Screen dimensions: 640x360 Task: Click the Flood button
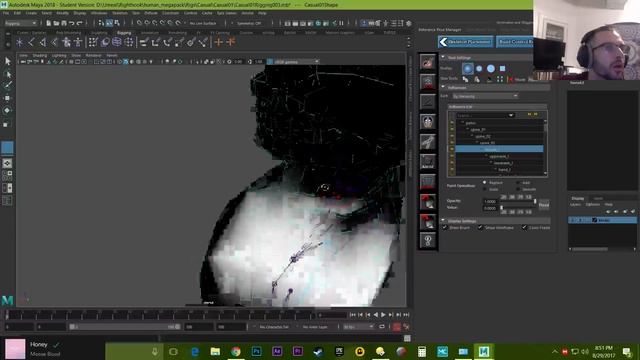click(x=544, y=204)
